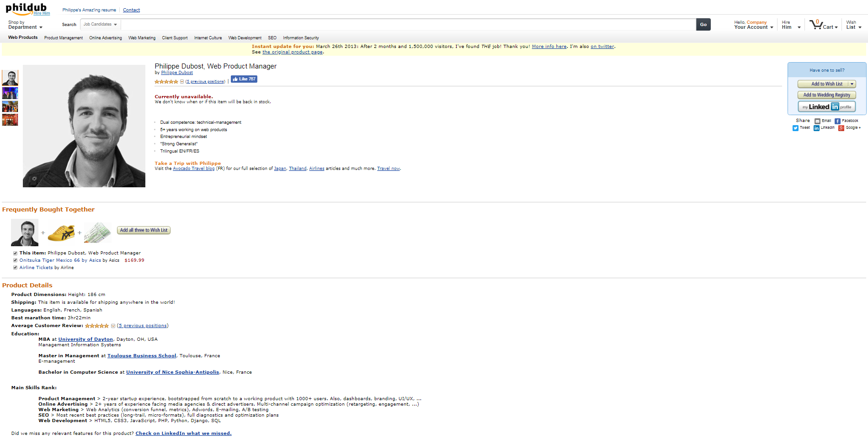Open Product Management category
The width and height of the screenshot is (868, 439).
coord(64,38)
